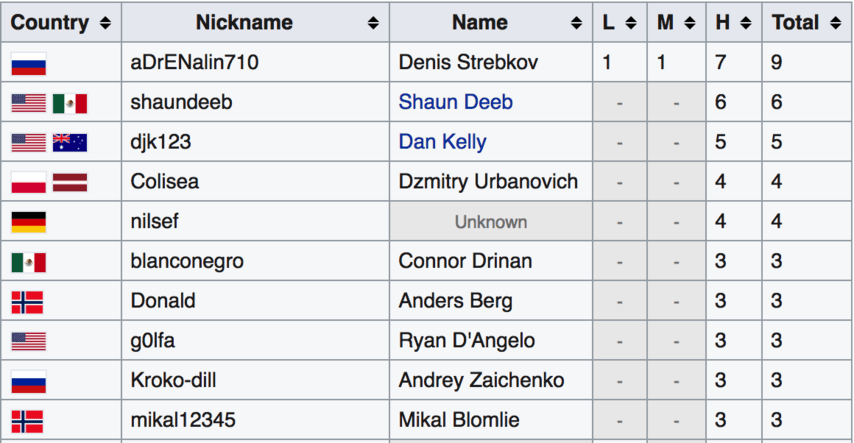Click German flag beside nilsef
The image size is (854, 443).
pos(29,222)
